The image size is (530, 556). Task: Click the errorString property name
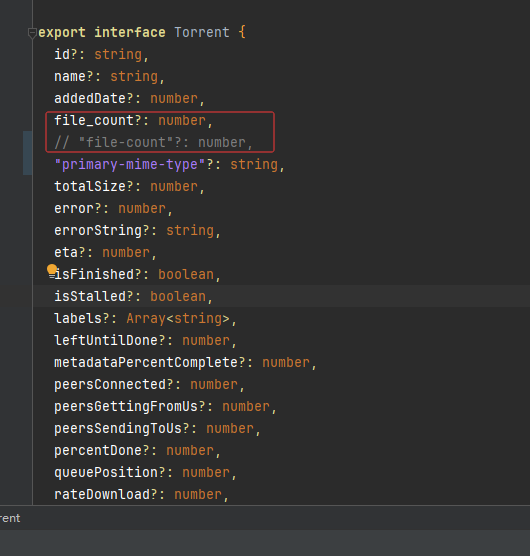[98, 230]
